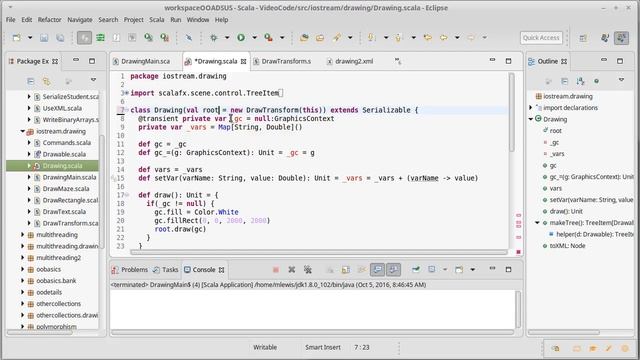The width and height of the screenshot is (640, 360).
Task: Click Remove Launch icon in Console toolbar
Action: [x=291, y=269]
